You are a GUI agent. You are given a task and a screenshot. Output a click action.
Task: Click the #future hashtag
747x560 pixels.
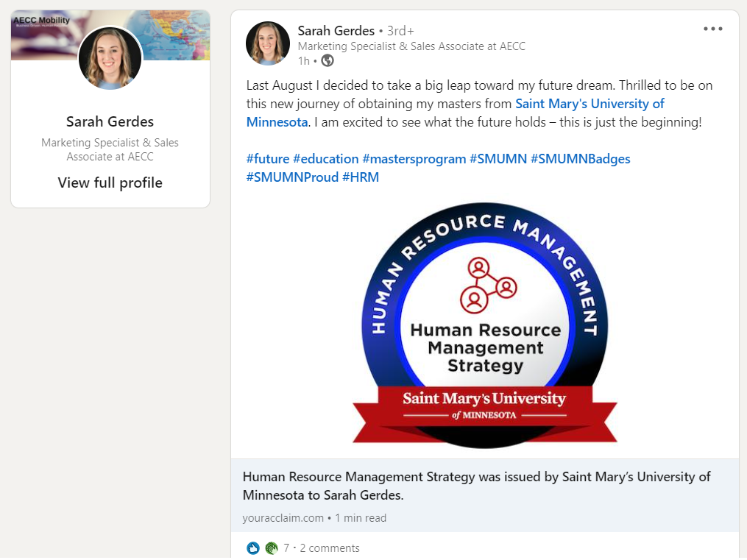pos(268,159)
